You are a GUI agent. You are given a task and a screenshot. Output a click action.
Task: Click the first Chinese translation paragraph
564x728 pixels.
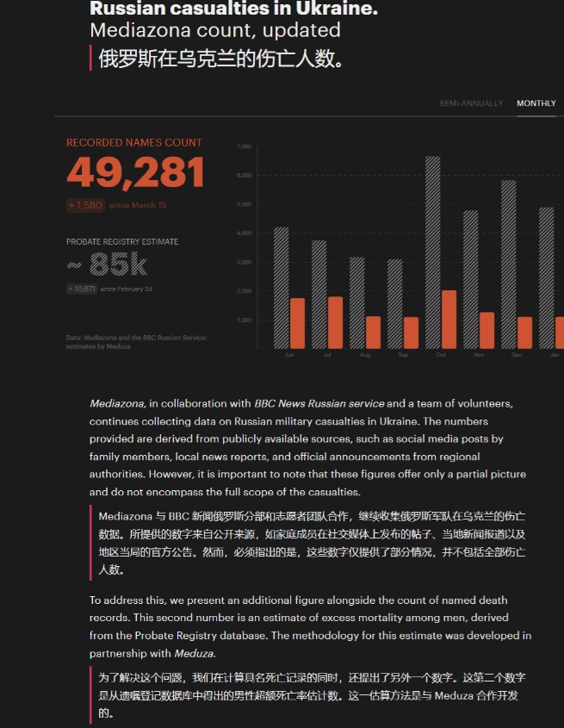pos(312,543)
